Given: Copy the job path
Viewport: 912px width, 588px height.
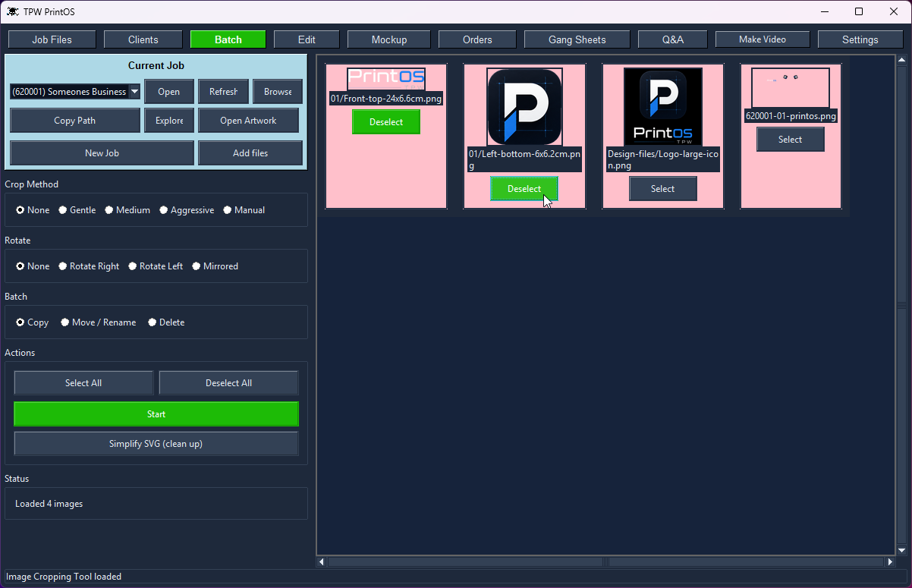Looking at the screenshot, I should (75, 121).
